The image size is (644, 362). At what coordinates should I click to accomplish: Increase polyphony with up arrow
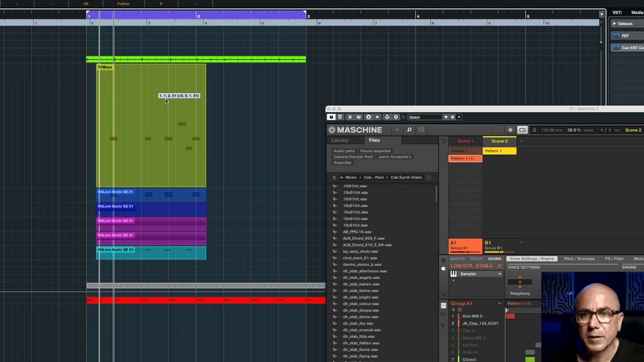(x=520, y=278)
